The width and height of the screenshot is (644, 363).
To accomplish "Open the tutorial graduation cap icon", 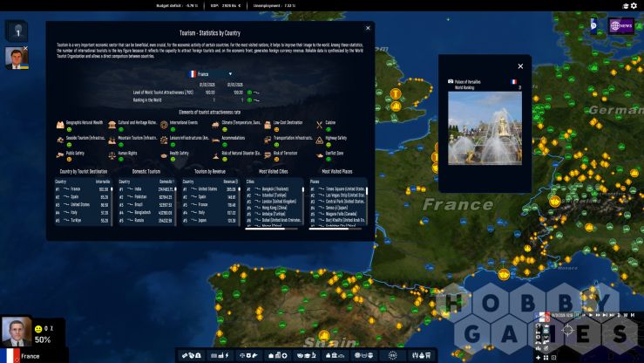I will click(626, 6).
